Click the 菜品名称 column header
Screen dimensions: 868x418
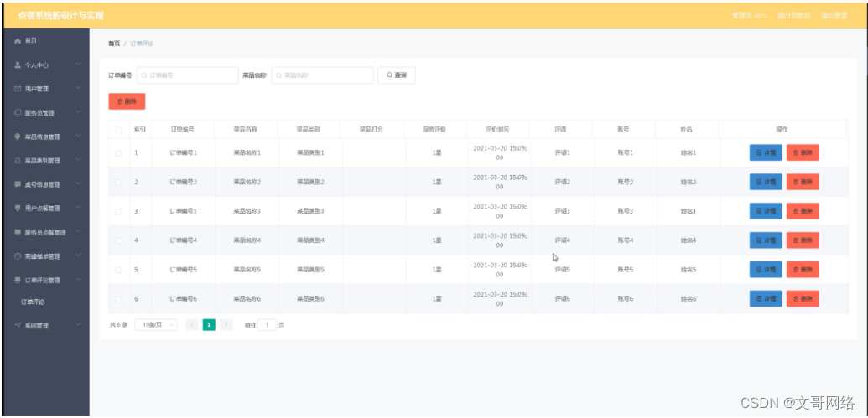click(x=246, y=129)
